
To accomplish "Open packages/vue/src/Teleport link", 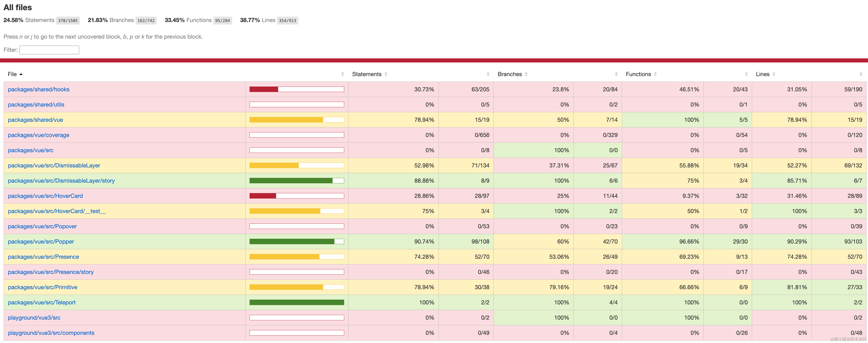I will coord(42,303).
